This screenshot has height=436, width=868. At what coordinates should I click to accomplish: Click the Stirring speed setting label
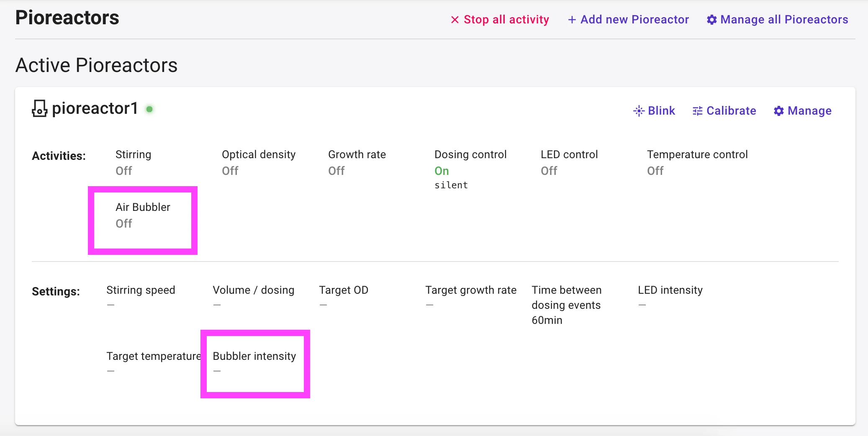tap(141, 290)
